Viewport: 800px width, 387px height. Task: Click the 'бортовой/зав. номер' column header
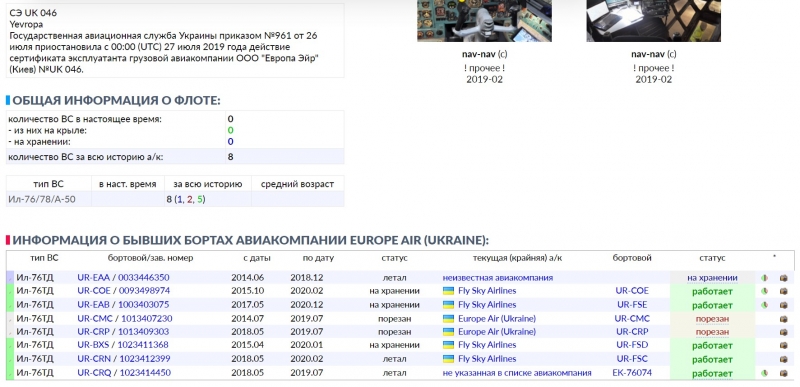(151, 258)
